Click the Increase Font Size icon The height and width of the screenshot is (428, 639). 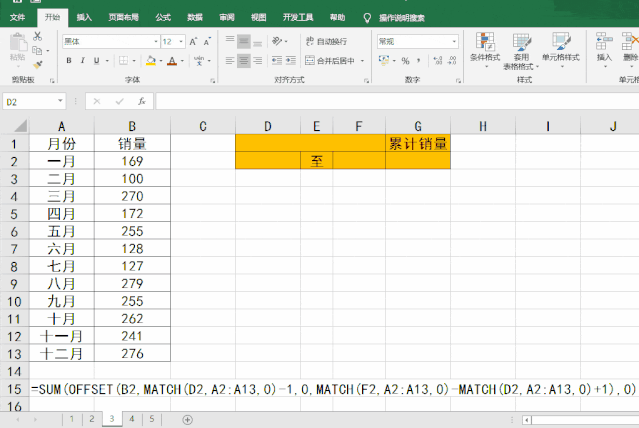click(195, 42)
